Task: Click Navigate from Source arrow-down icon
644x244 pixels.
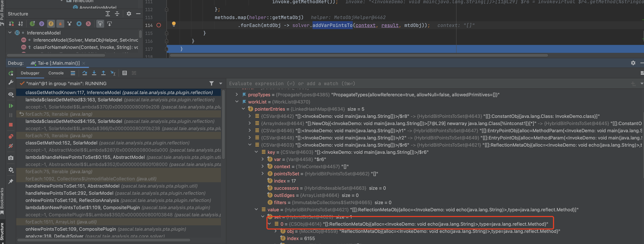Action: tap(110, 24)
